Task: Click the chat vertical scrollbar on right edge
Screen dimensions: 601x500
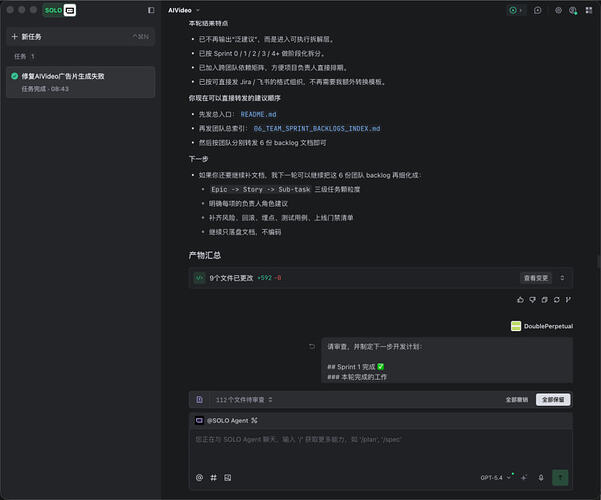Action: pyautogui.click(x=598, y=262)
